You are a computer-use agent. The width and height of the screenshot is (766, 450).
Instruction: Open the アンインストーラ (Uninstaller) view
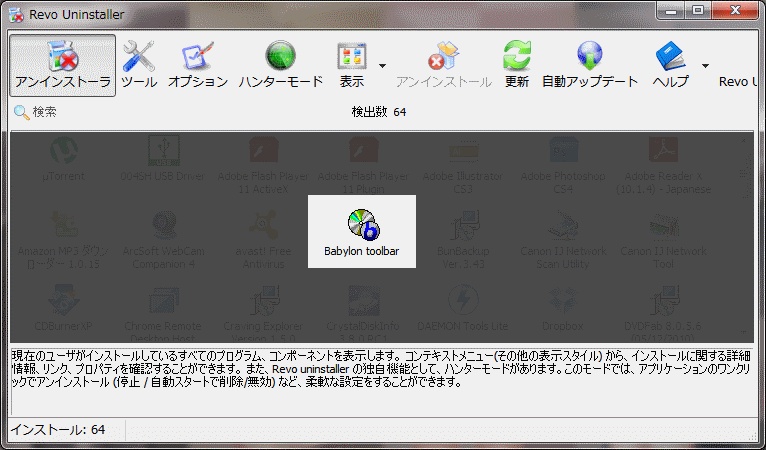[63, 65]
